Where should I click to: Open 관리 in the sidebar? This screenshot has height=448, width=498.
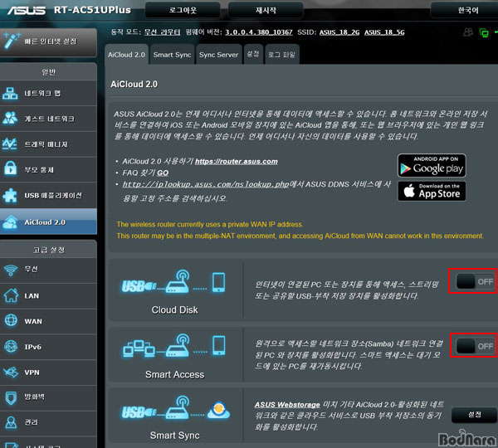pos(48,422)
